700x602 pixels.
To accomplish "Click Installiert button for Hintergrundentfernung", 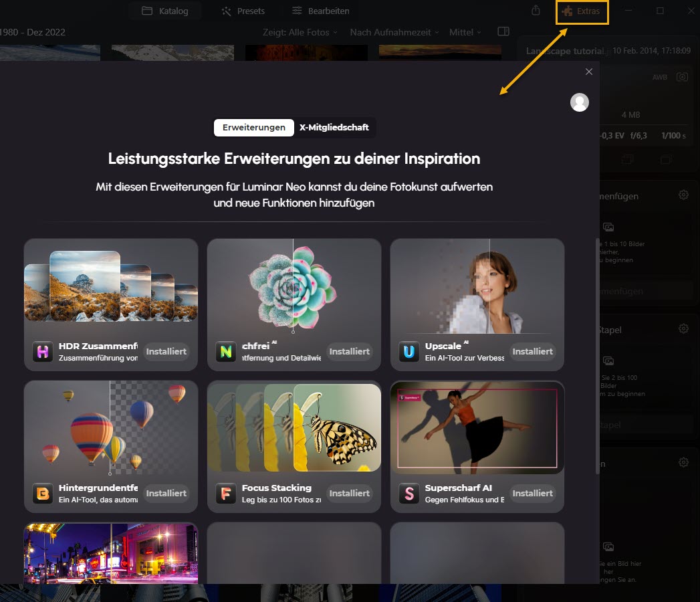I will (x=166, y=494).
